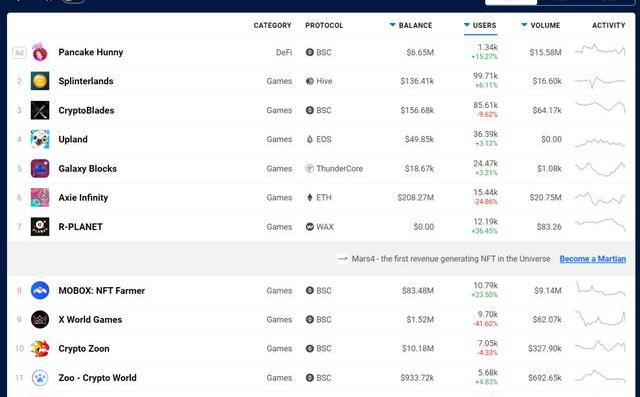
Task: Click the Galaxy Blocks purple icon
Action: 40,169
